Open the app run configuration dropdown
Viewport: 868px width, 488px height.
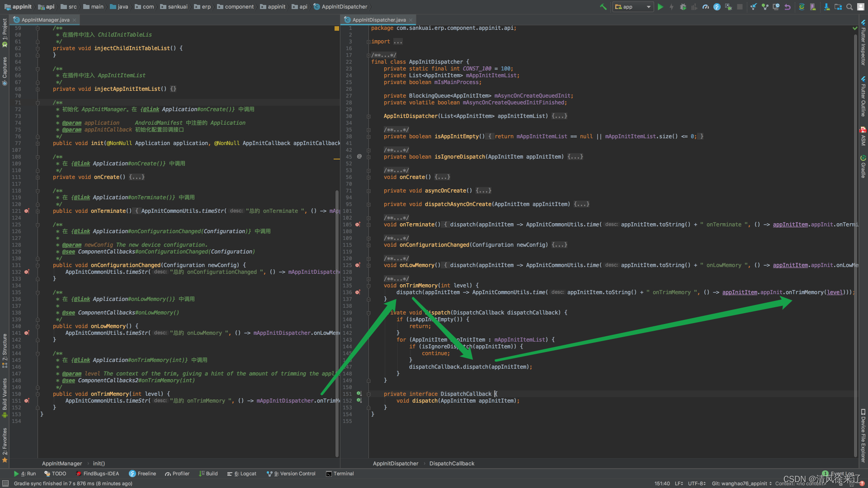(633, 7)
